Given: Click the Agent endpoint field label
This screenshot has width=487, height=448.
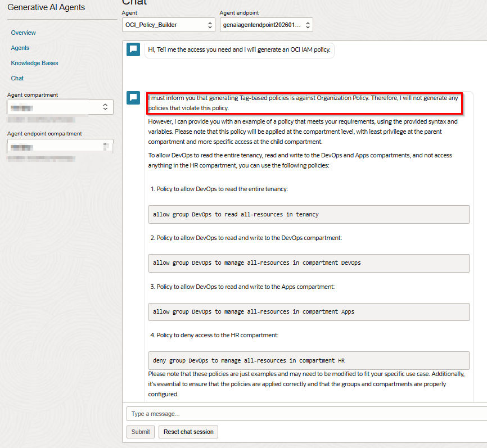Looking at the screenshot, I should tap(239, 13).
